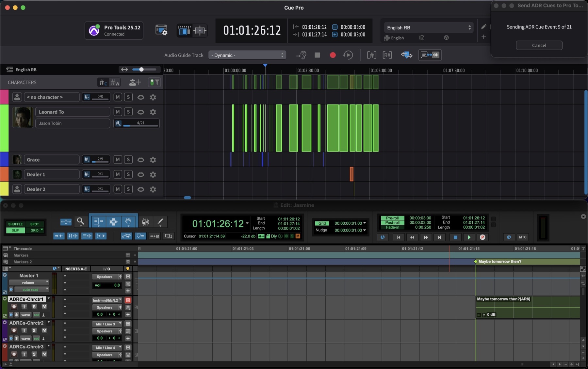Viewport: 588px width, 369px height.
Task: Open the main counter format dropdown arrow
Action: click(247, 224)
